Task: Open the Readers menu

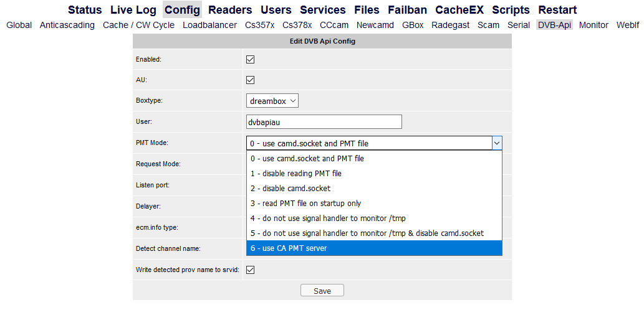Action: (230, 10)
